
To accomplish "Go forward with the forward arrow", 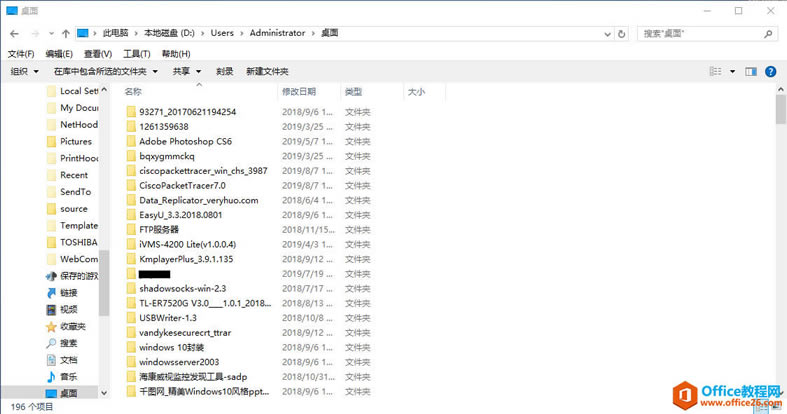I will pos(35,34).
